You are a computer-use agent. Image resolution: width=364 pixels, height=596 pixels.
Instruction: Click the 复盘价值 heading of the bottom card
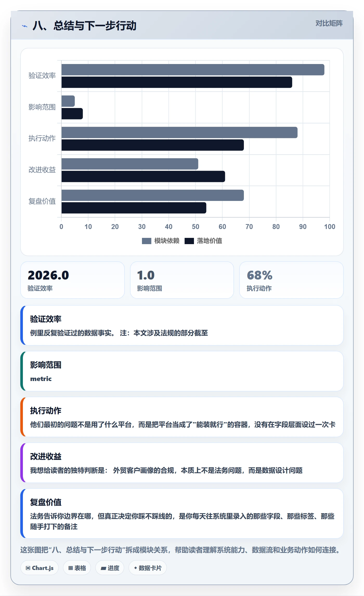click(46, 502)
